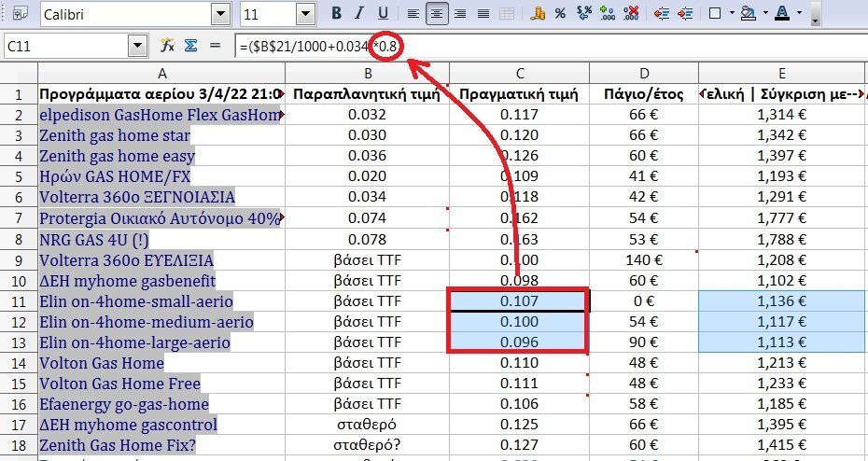
Task: Align cell contents left
Action: (x=413, y=14)
